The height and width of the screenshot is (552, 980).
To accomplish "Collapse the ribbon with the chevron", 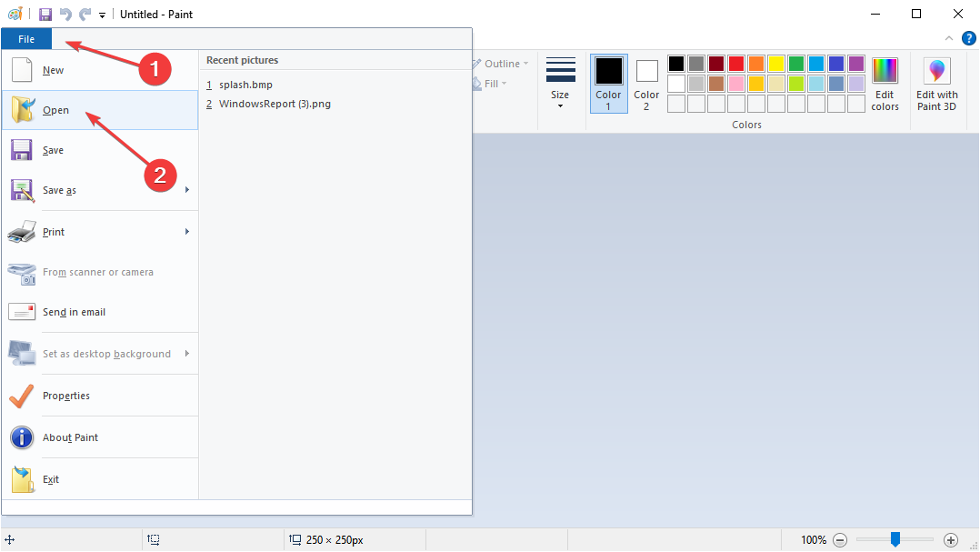I will pos(949,39).
